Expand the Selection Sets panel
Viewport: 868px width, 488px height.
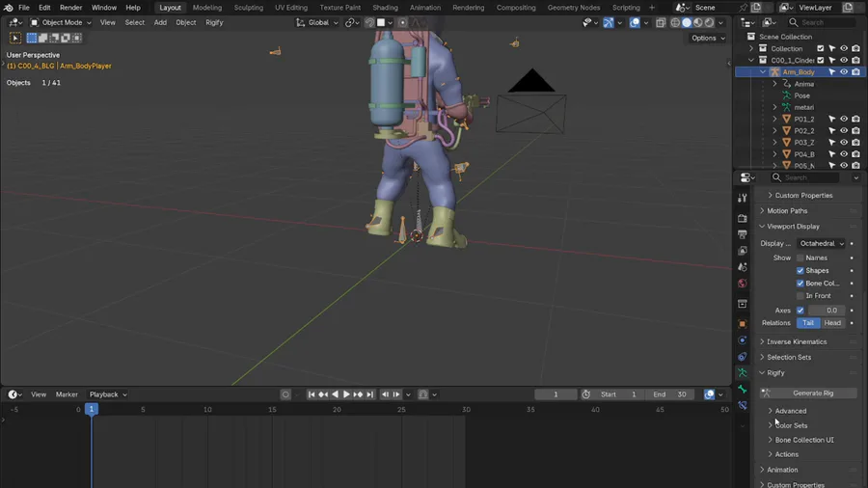pos(789,358)
